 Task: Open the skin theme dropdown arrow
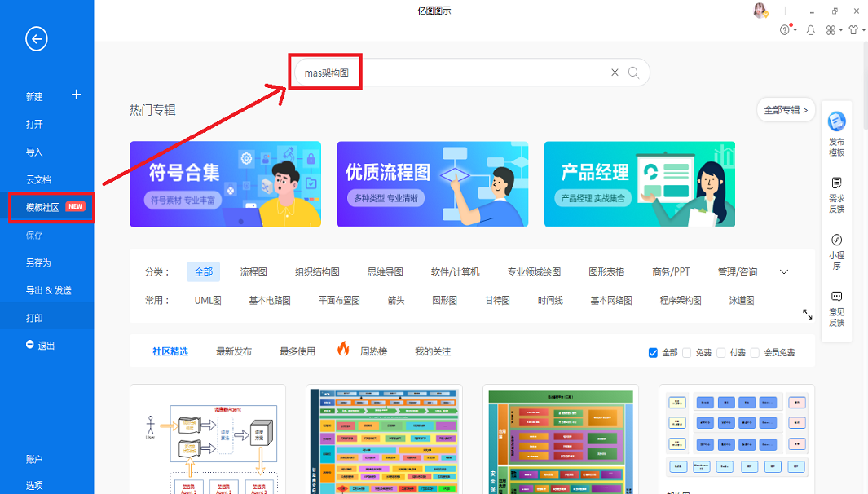[864, 30]
